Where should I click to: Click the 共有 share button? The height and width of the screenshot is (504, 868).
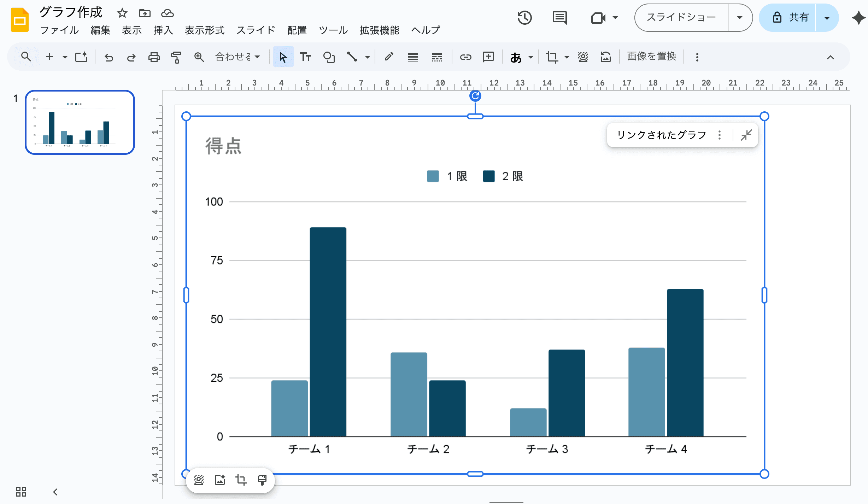pyautogui.click(x=790, y=18)
